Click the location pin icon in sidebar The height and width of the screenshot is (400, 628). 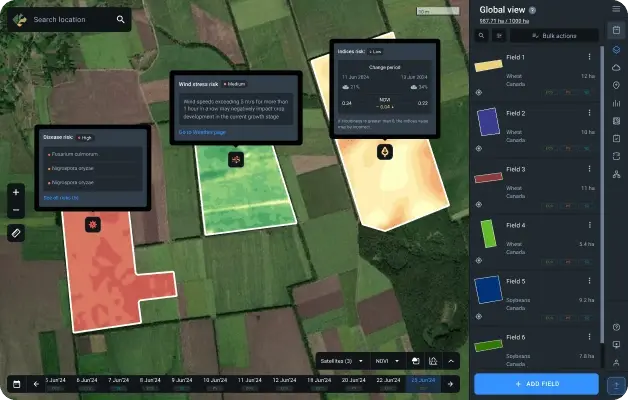(x=616, y=85)
